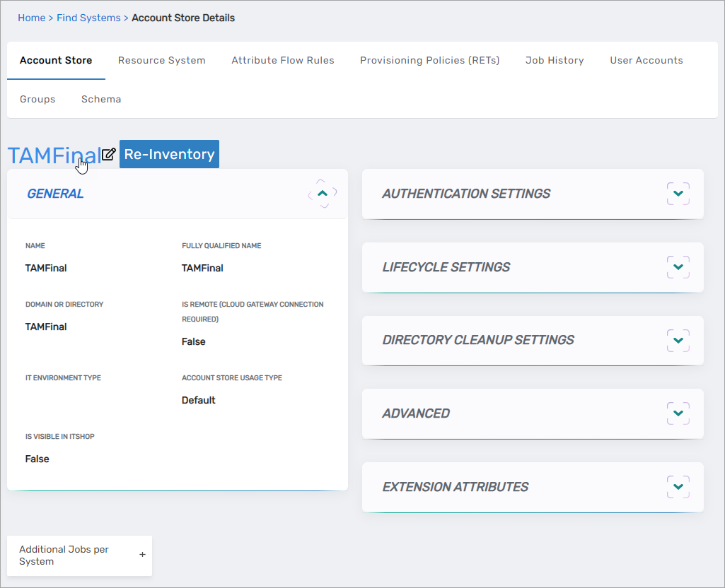Expand the Authentication Settings panel chevron
The width and height of the screenshot is (725, 588).
point(678,194)
